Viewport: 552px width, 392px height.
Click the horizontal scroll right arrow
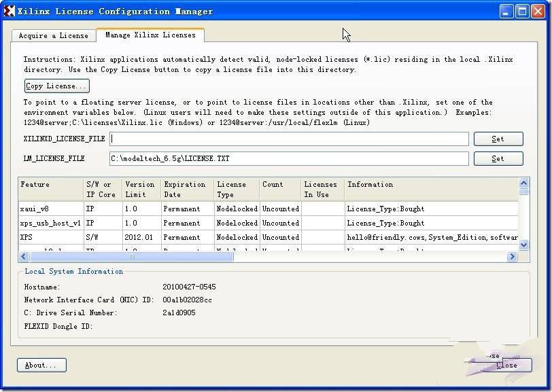click(x=512, y=257)
